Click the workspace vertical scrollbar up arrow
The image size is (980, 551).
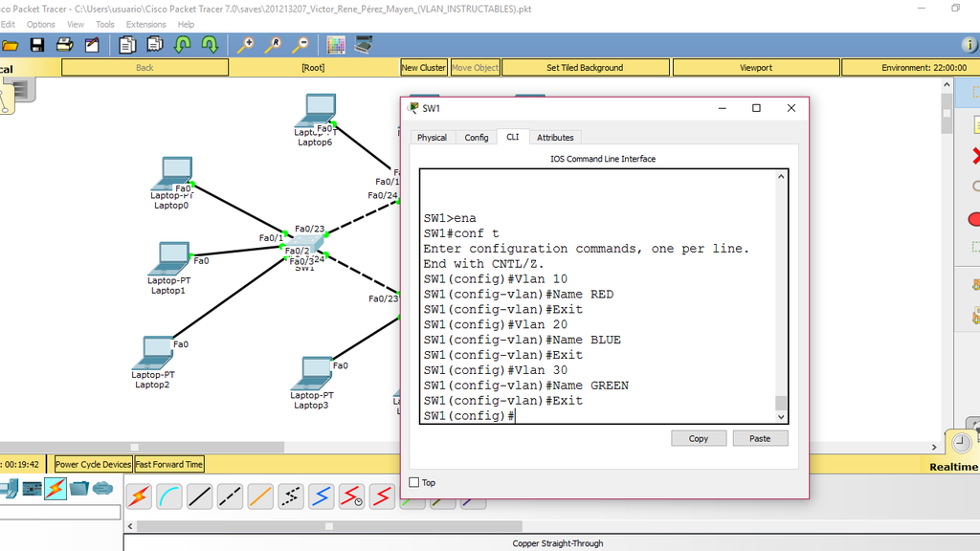point(947,84)
